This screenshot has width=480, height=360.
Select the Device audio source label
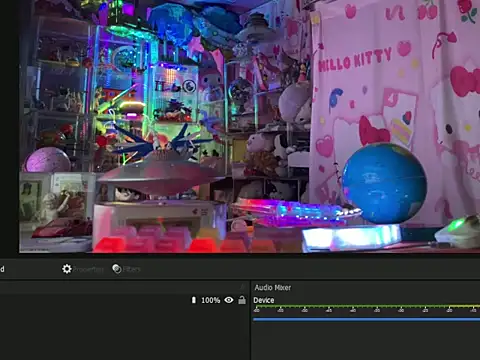(264, 300)
